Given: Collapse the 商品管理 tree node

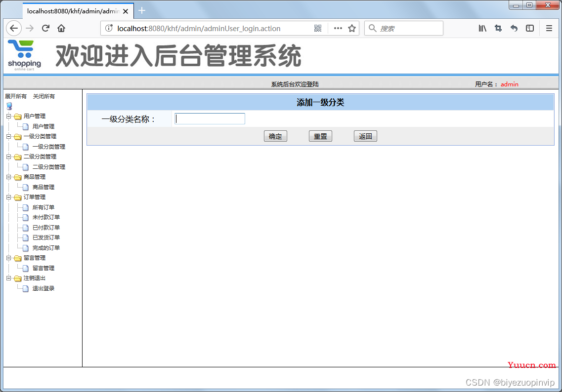Looking at the screenshot, I should pyautogui.click(x=8, y=177).
